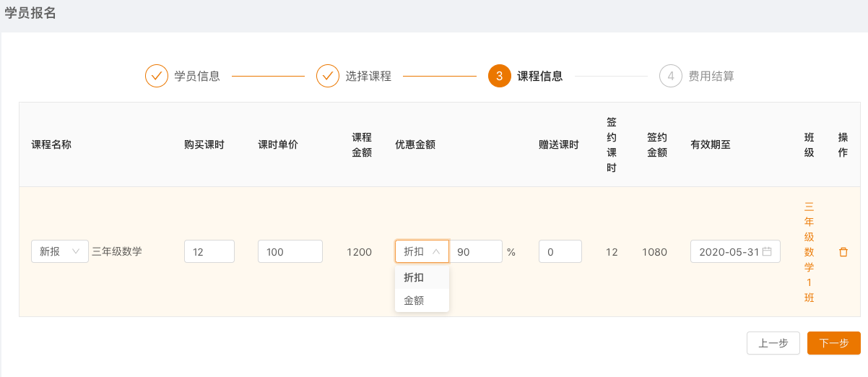The image size is (868, 377).
Task: Open the 新报 enrollment type dropdown
Action: [x=60, y=252]
